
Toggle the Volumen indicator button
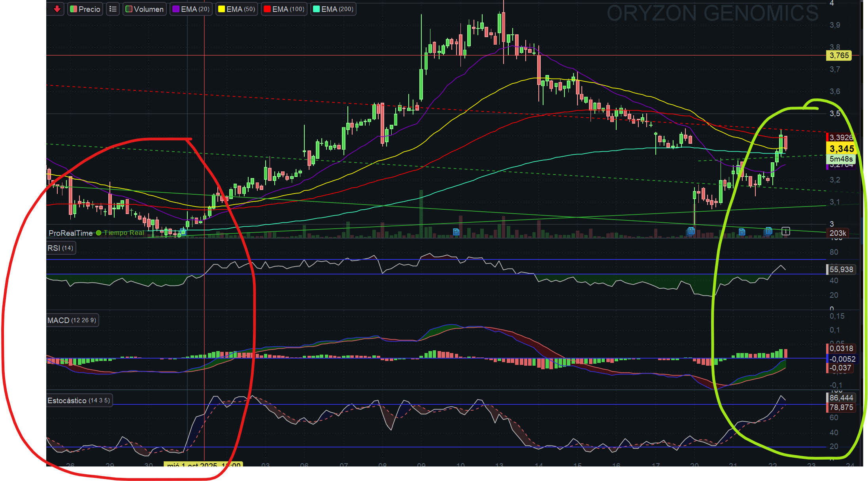145,9
